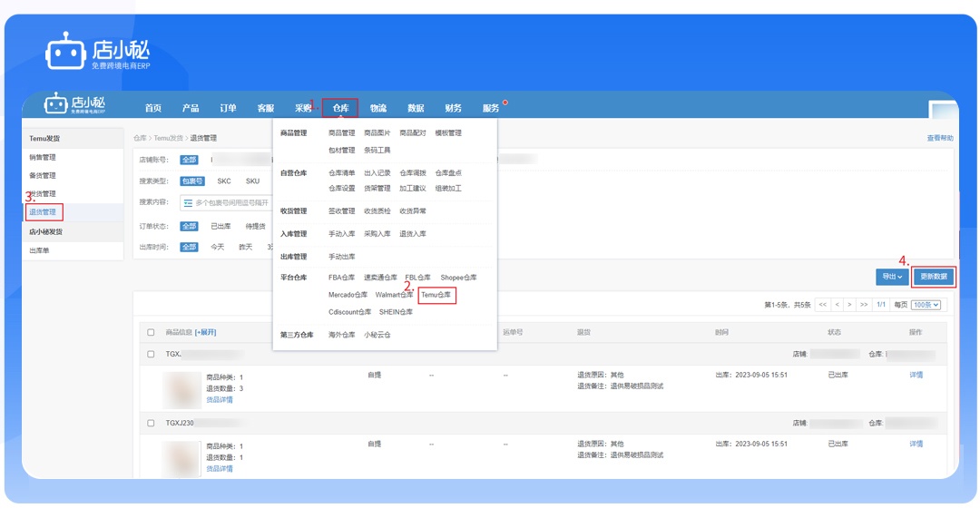
Task: Choose 手动出库 in warehouse menu
Action: (x=341, y=257)
